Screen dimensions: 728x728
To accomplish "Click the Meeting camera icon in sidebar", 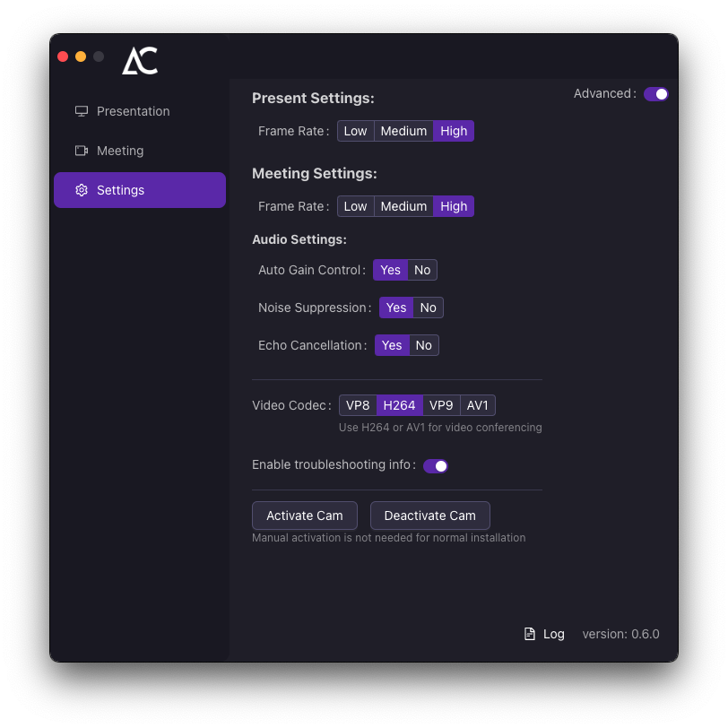I will pos(82,151).
